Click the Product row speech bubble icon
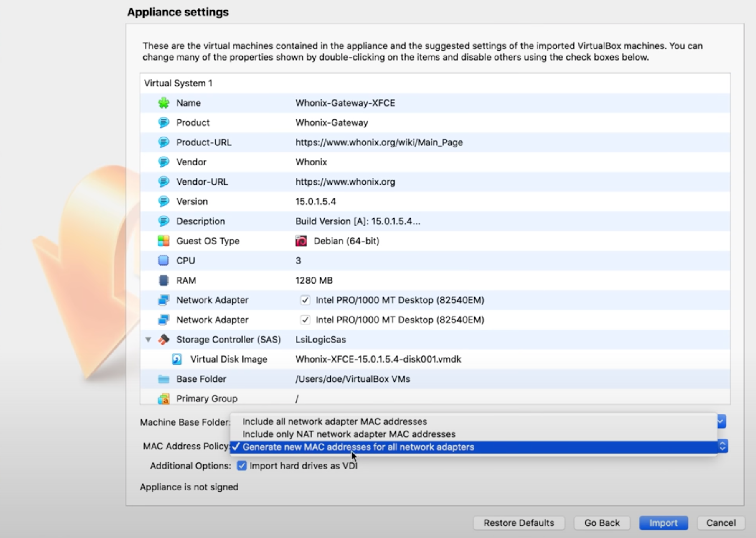The height and width of the screenshot is (538, 756). 163,122
